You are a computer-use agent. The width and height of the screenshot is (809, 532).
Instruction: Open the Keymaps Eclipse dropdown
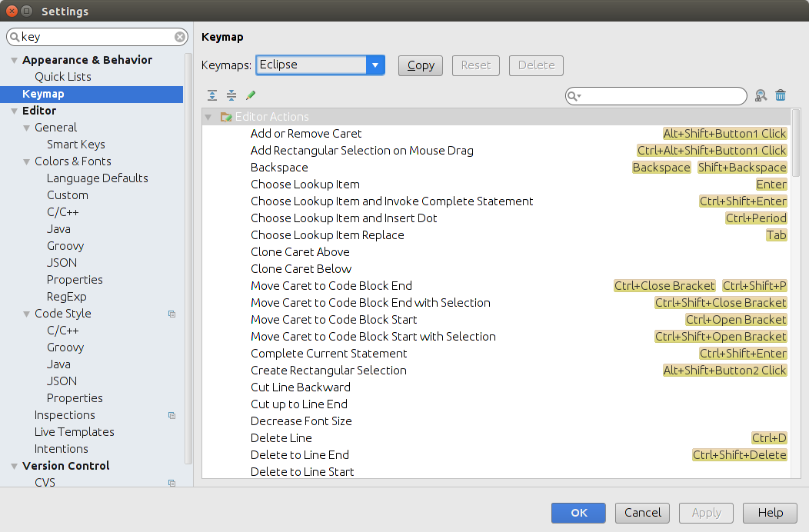pos(375,65)
